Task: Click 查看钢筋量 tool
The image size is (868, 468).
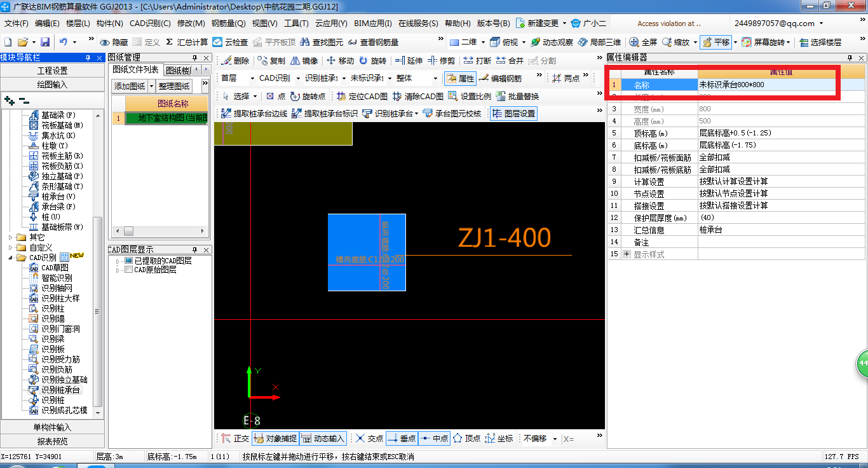Action: coord(373,42)
